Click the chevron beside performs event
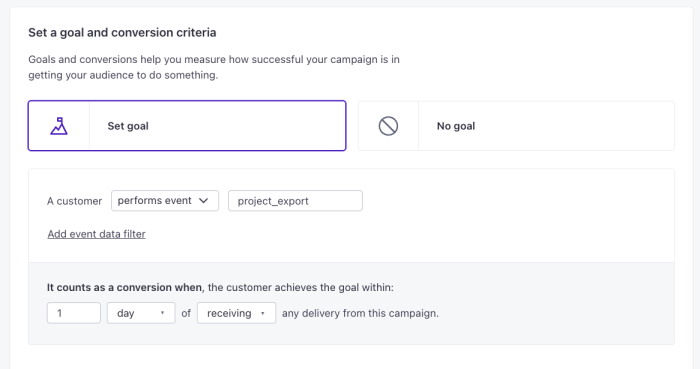 coord(204,201)
